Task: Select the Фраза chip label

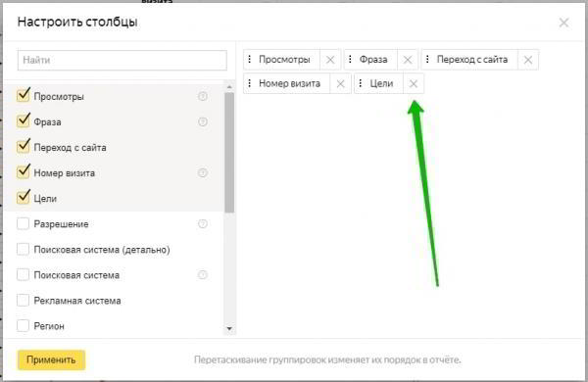Action: pyautogui.click(x=373, y=59)
